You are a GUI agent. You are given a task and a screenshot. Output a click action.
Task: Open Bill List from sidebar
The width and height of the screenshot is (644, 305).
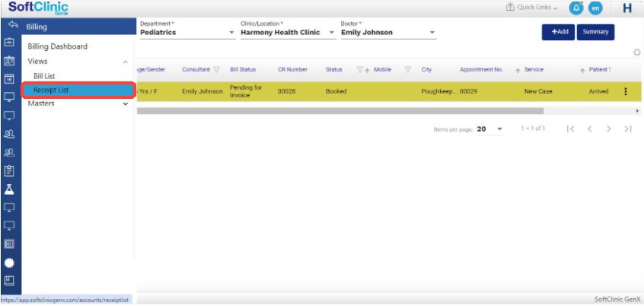pyautogui.click(x=44, y=76)
